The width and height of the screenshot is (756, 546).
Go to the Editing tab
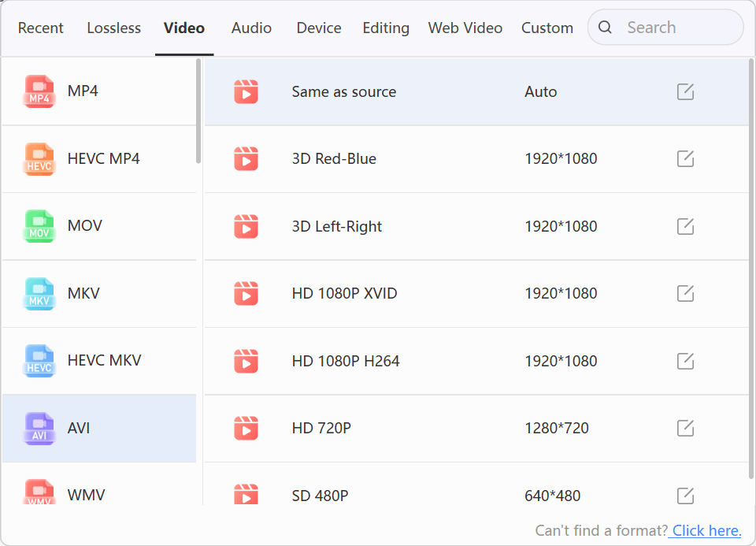tap(386, 28)
